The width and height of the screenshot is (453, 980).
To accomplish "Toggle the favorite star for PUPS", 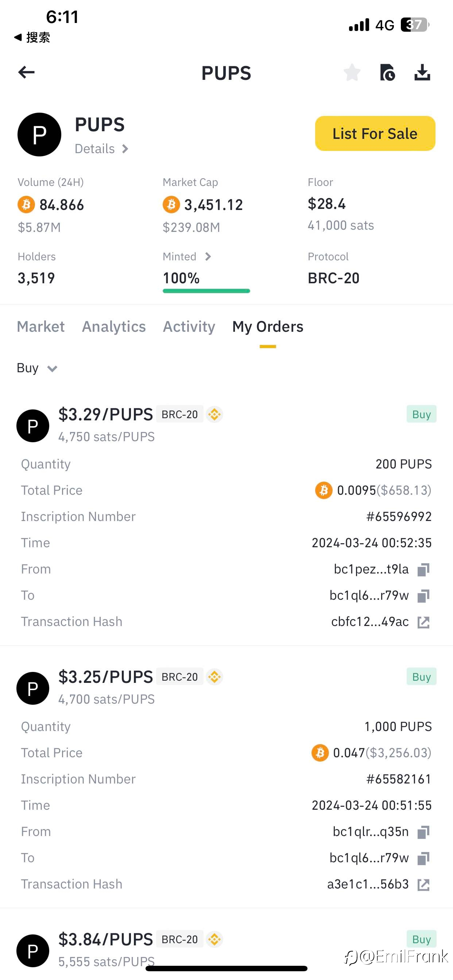I will point(352,72).
